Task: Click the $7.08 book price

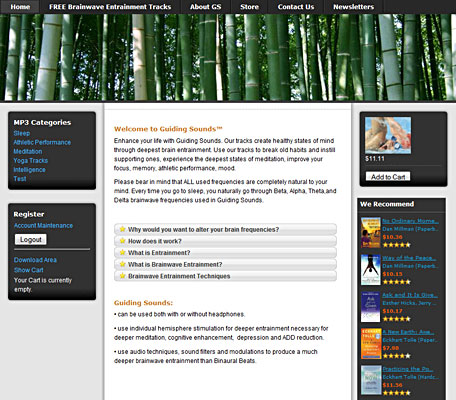Action: tap(391, 348)
